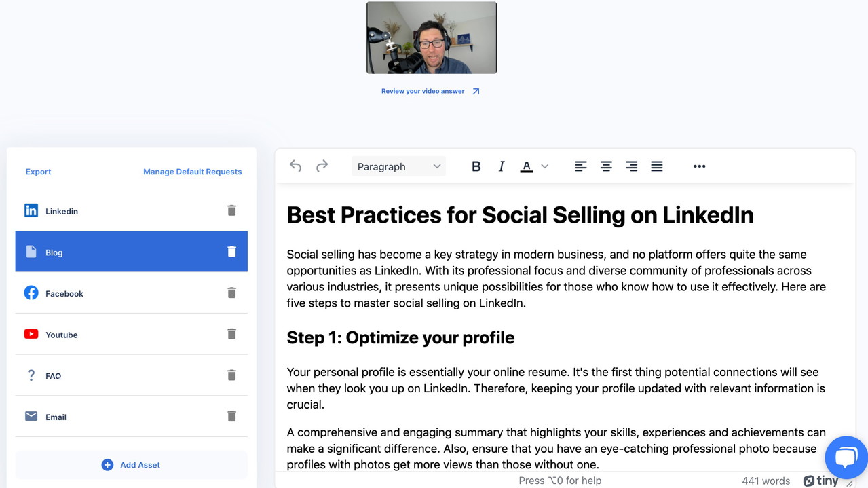Apply the text color button
The height and width of the screenshot is (488, 868).
(527, 166)
